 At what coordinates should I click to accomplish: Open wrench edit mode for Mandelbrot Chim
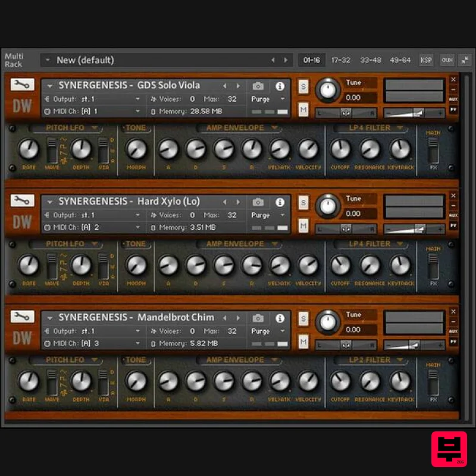pos(22,317)
